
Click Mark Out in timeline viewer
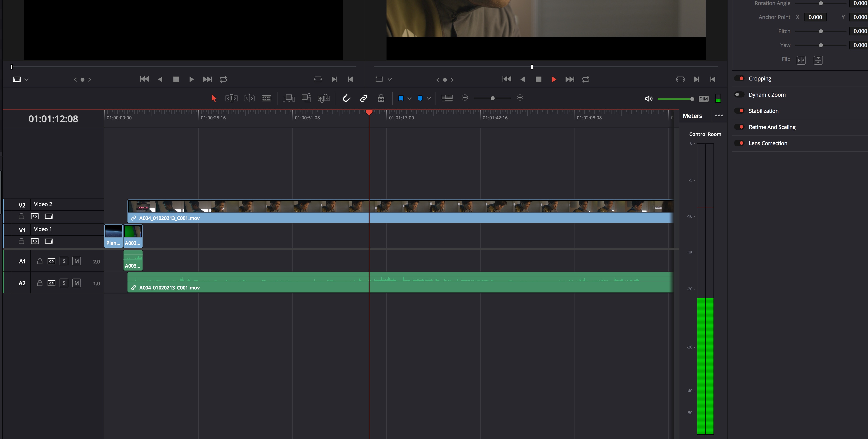(713, 79)
